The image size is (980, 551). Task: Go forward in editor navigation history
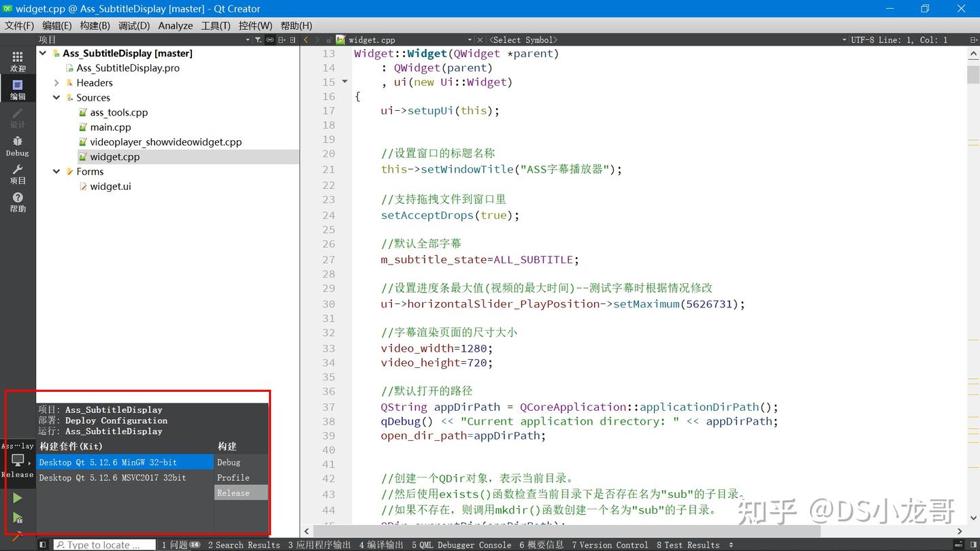(x=317, y=40)
